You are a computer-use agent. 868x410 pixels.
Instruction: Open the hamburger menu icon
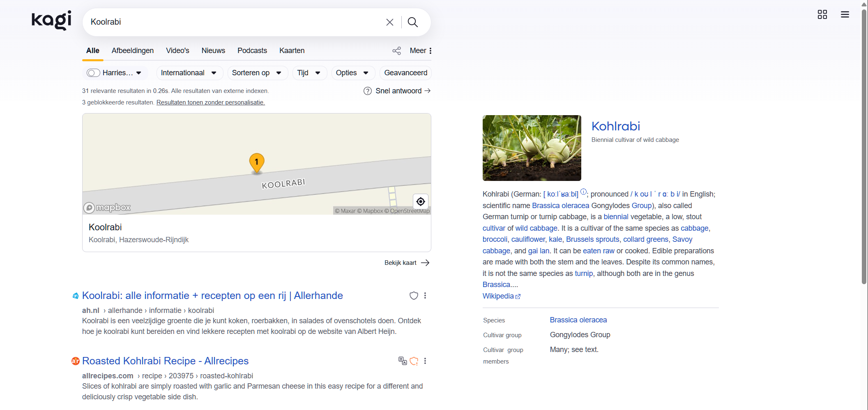845,15
